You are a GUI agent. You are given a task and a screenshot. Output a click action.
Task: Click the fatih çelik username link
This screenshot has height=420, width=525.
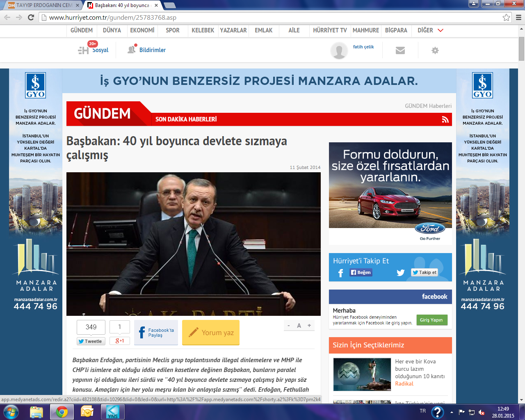click(363, 47)
